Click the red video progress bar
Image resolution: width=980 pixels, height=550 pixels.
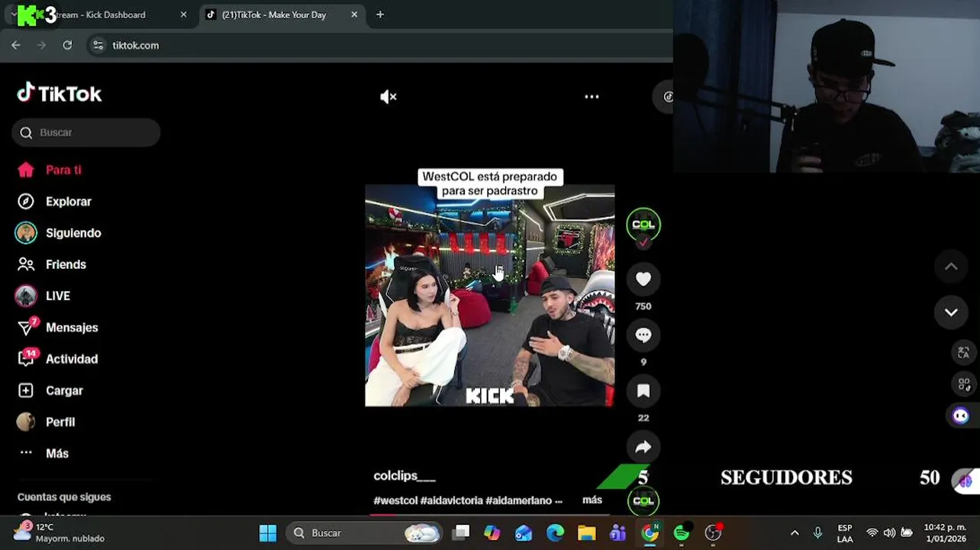coord(383,514)
